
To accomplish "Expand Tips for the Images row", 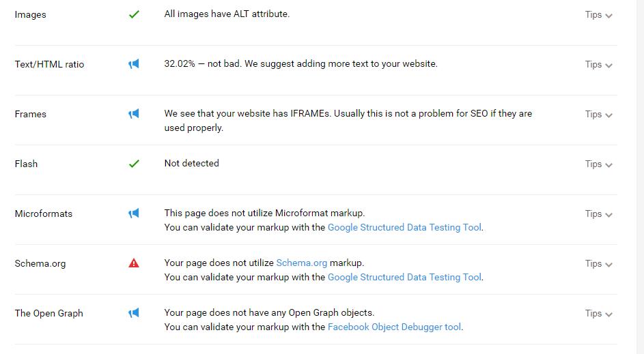I will point(598,15).
